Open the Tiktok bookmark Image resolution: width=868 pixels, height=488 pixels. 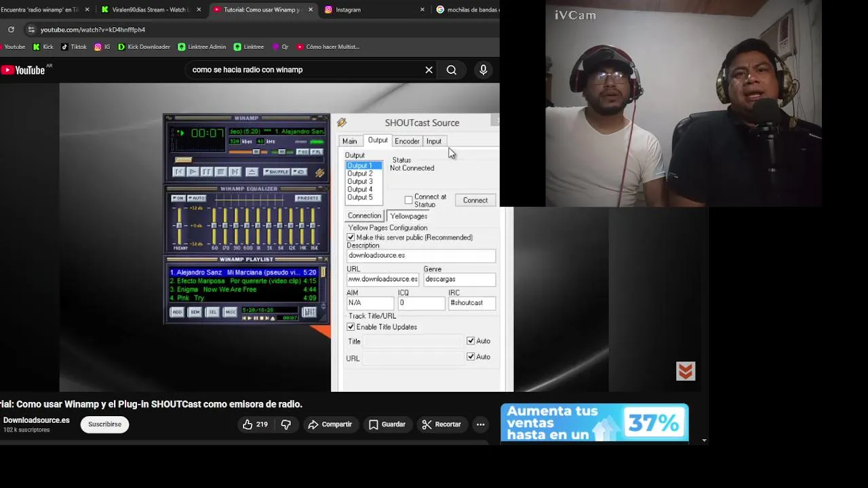[74, 47]
